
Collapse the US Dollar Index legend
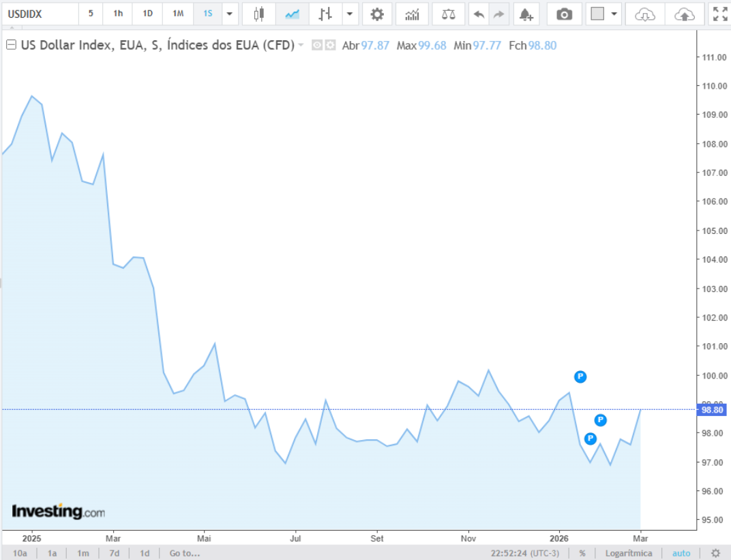click(x=11, y=45)
